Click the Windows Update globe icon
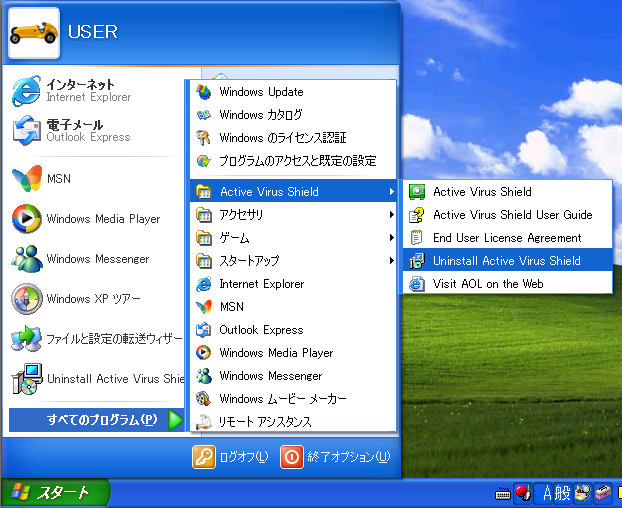The height and width of the screenshot is (508, 622). 204,92
